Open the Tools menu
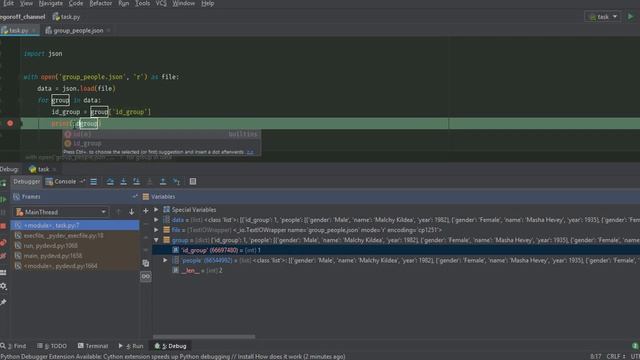This screenshot has width=640, height=360. click(142, 3)
